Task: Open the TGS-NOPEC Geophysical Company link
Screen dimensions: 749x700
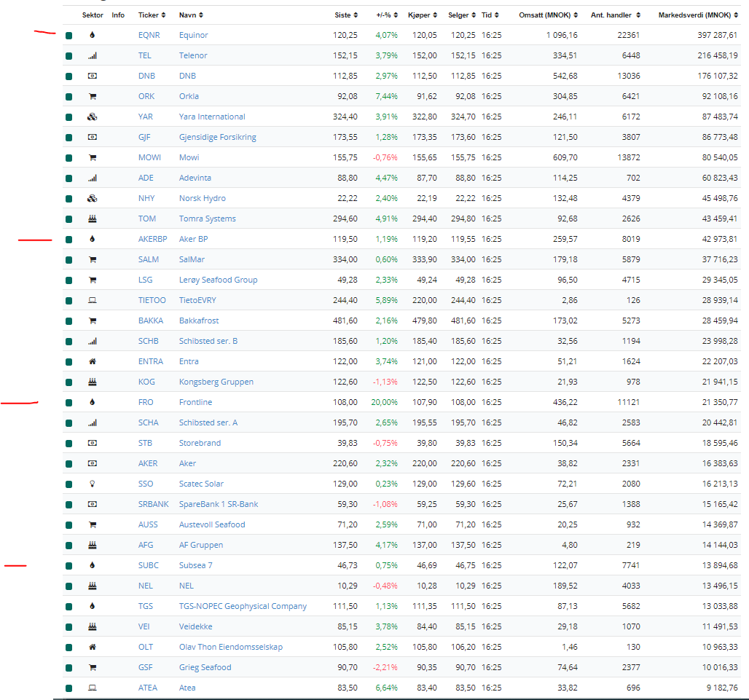Action: (x=243, y=606)
